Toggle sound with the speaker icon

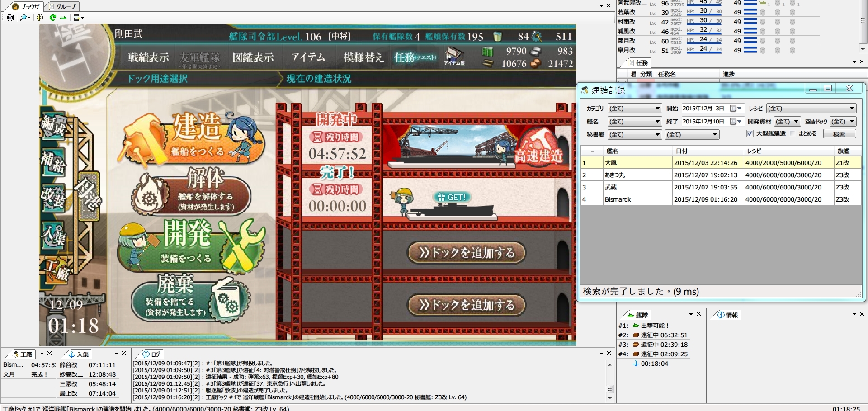coord(40,18)
